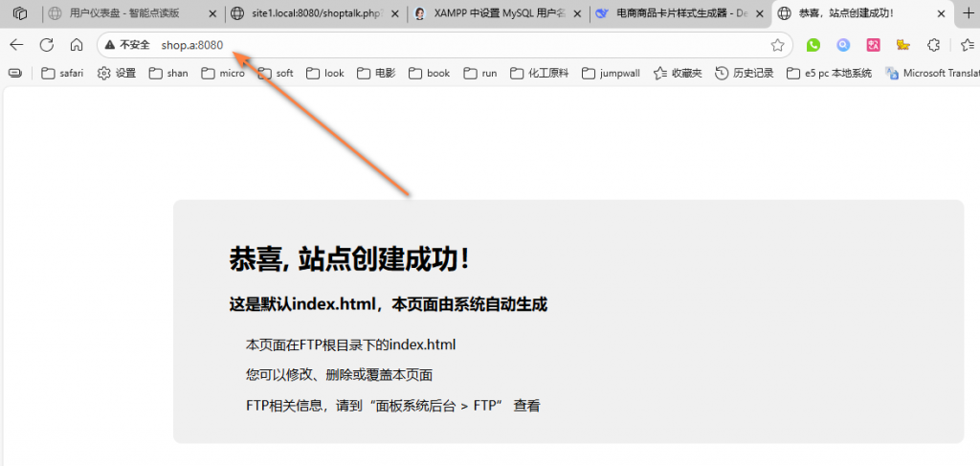Expand the 化工原料 bookmarks folder
Screen dimensions: 980x466
539,73
